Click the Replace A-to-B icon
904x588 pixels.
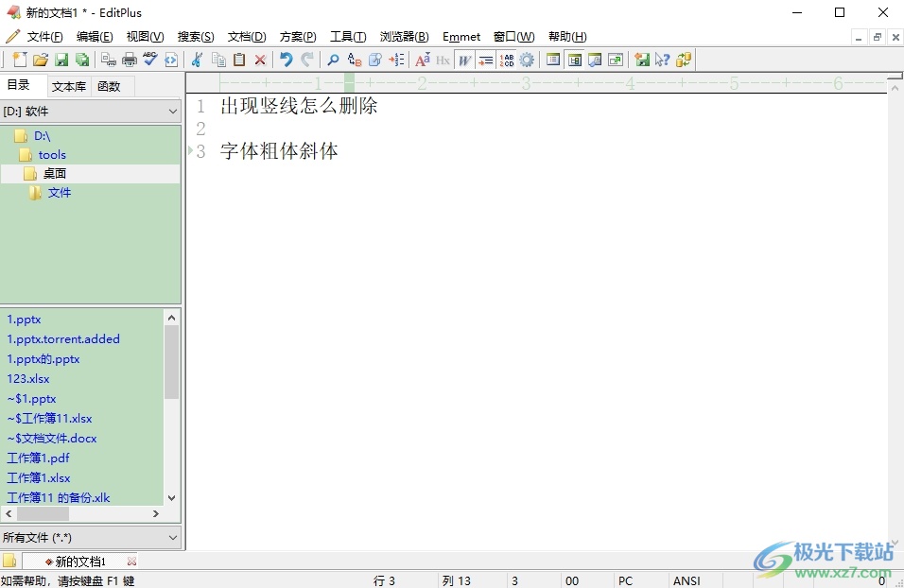[x=354, y=60]
